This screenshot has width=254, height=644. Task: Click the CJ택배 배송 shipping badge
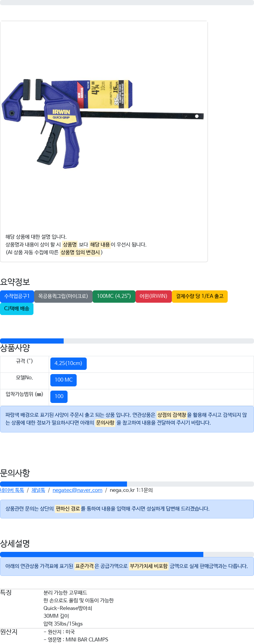[x=17, y=309]
